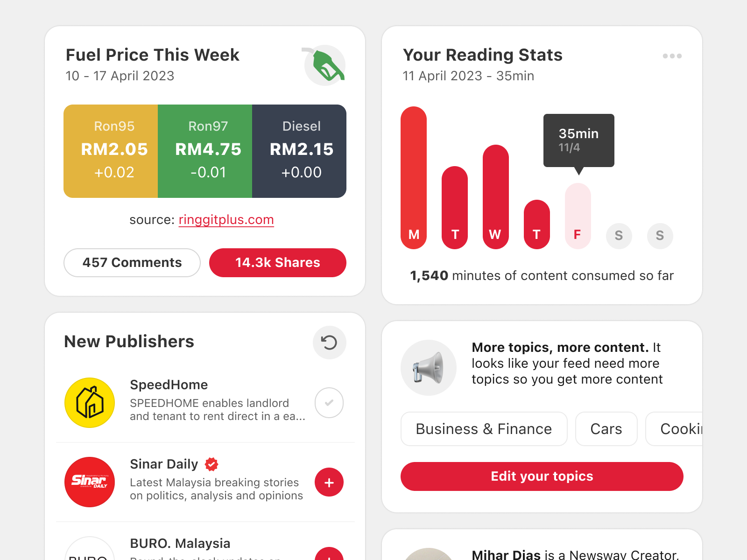The image size is (747, 560).
Task: Select the SpeedHome yellow house logo
Action: (x=89, y=402)
